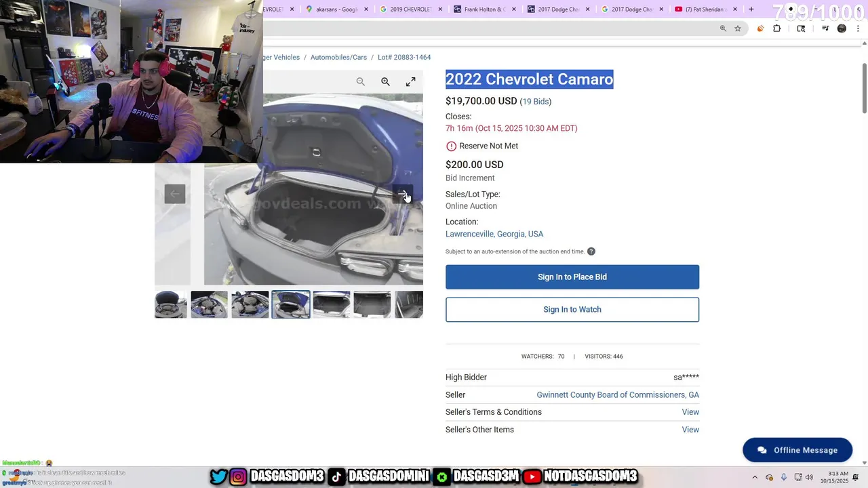The width and height of the screenshot is (868, 488).
Task: Open the volume control in system tray
Action: pyautogui.click(x=809, y=477)
